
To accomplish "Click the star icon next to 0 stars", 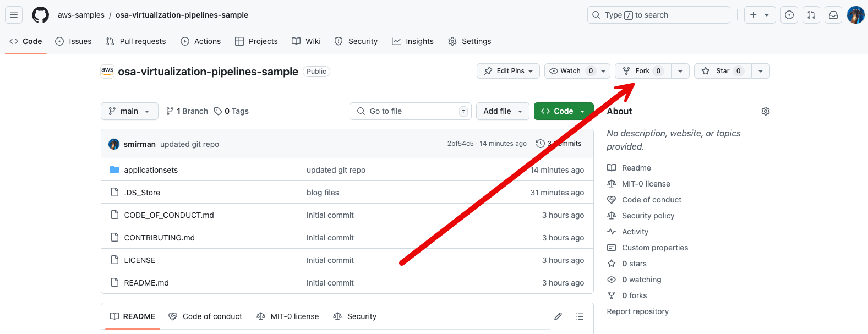I will click(x=612, y=264).
